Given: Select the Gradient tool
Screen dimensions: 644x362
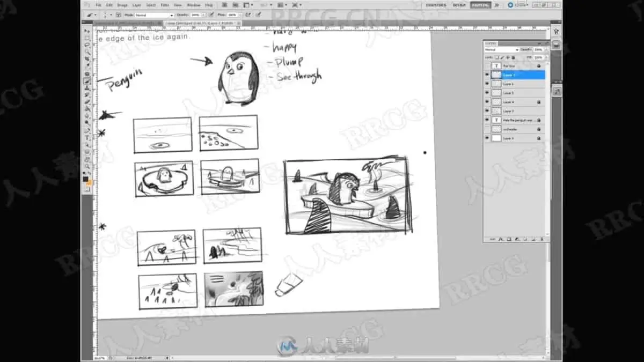Looking at the screenshot, I should coord(86,108).
